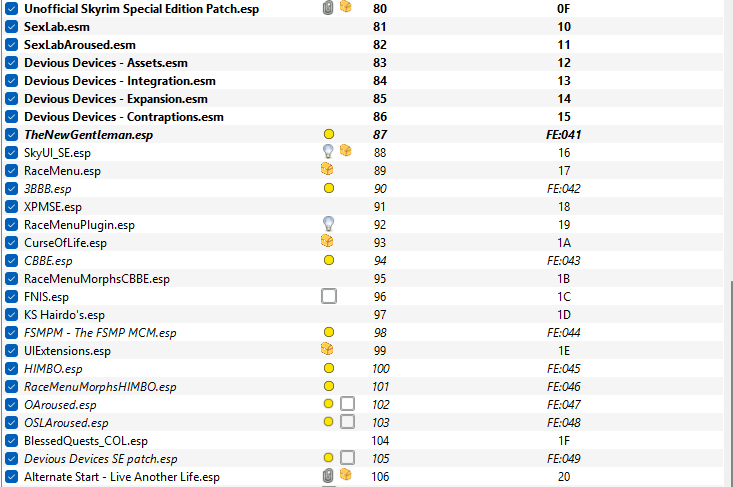
Task: Click the yellow dot flag for FSMPM row
Action: tap(329, 332)
